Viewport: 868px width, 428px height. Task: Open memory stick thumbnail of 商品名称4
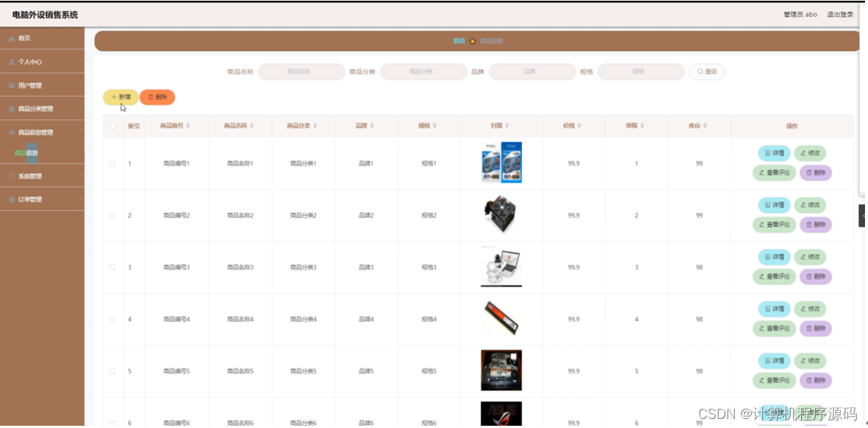[501, 318]
